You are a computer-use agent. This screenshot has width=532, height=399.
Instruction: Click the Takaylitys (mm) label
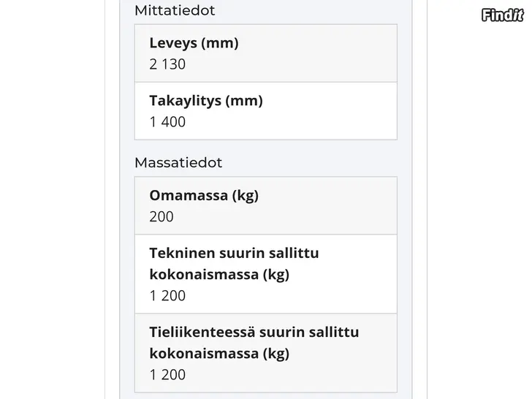point(206,101)
